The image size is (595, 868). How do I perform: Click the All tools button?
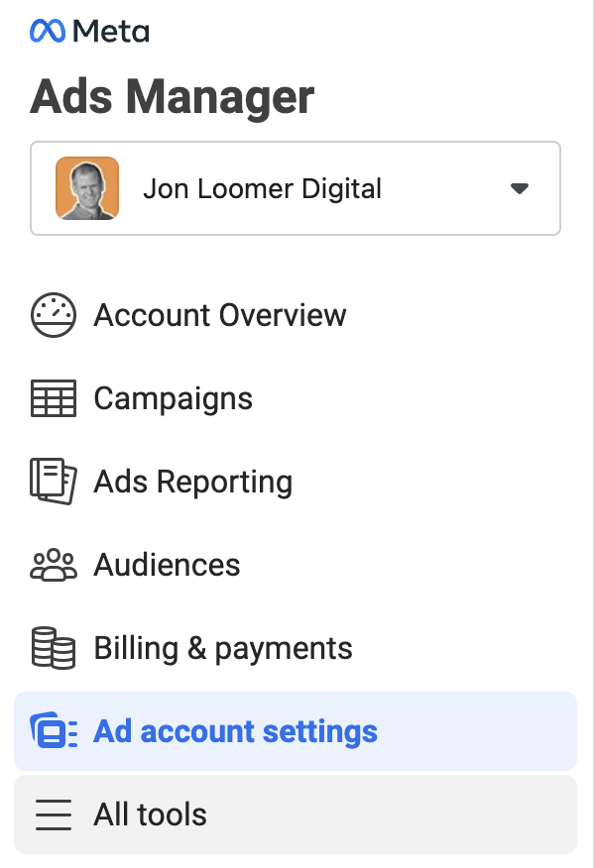coord(149,814)
